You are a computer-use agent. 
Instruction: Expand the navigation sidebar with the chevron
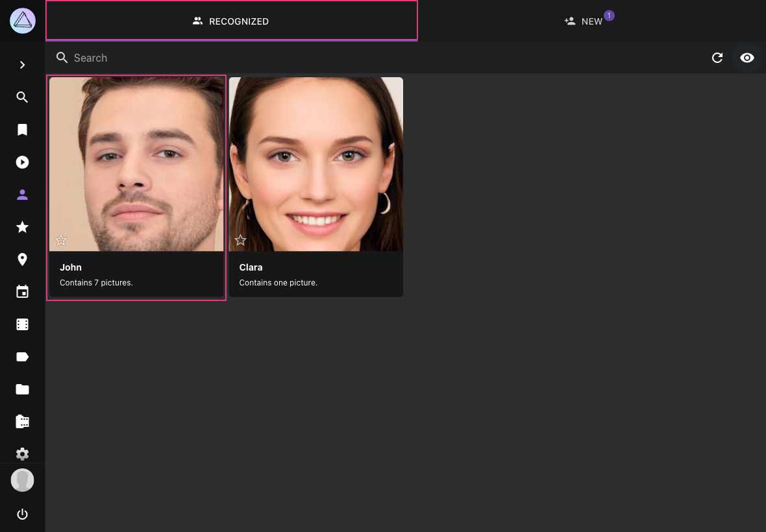23,65
